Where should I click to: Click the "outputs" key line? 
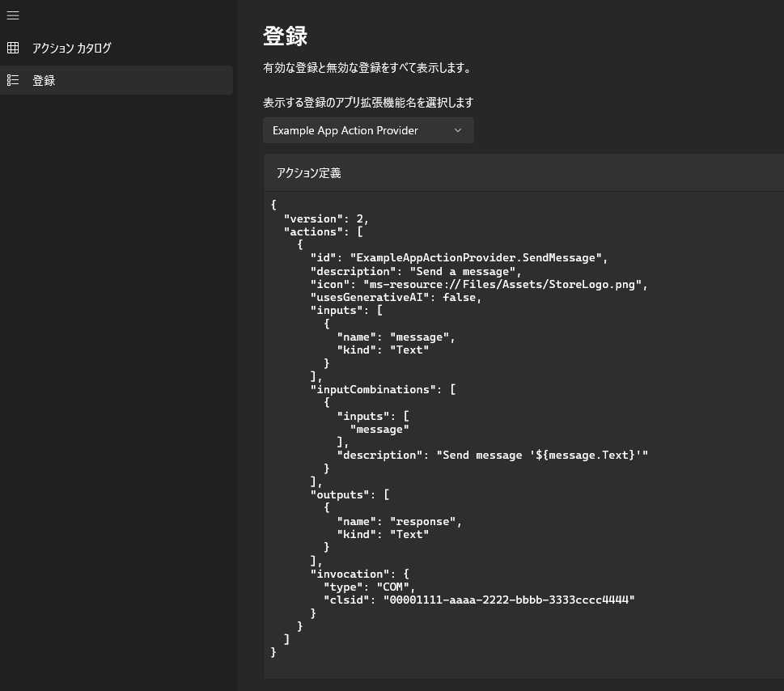[x=350, y=495]
